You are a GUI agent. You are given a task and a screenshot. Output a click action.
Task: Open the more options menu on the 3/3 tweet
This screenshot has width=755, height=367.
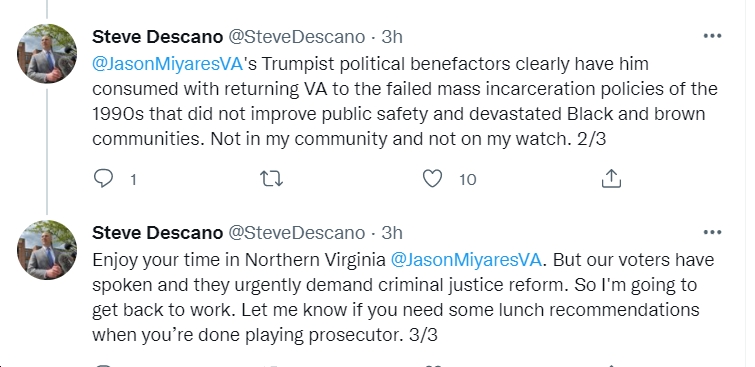tap(712, 233)
